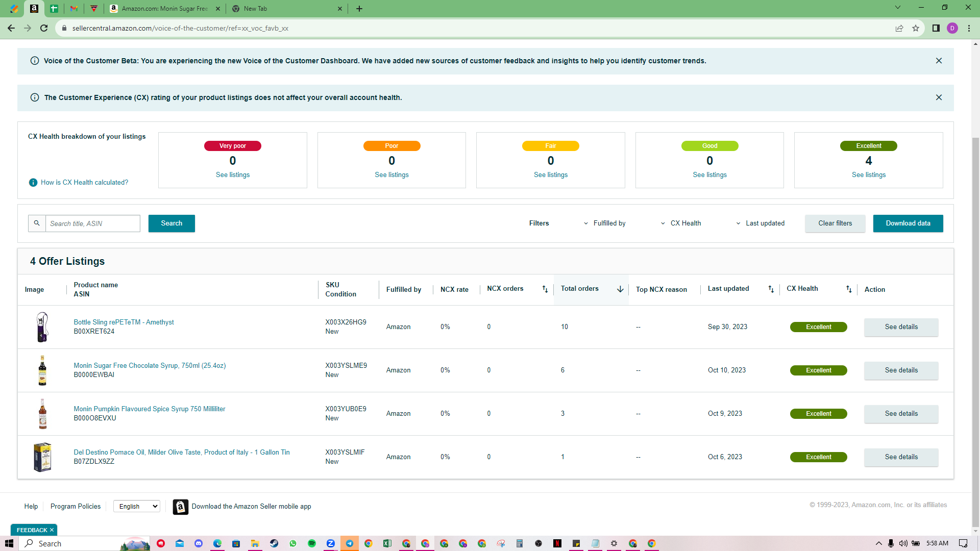Open How is CX Health calculated link
980x551 pixels.
click(85, 183)
